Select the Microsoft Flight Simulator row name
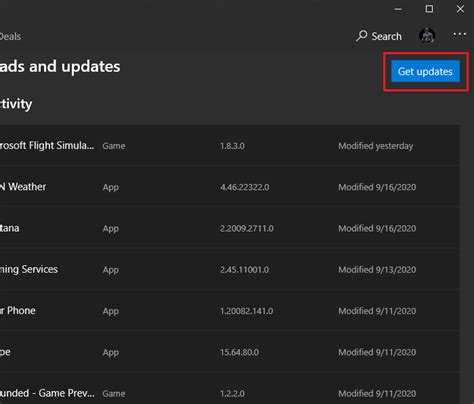 (47, 146)
